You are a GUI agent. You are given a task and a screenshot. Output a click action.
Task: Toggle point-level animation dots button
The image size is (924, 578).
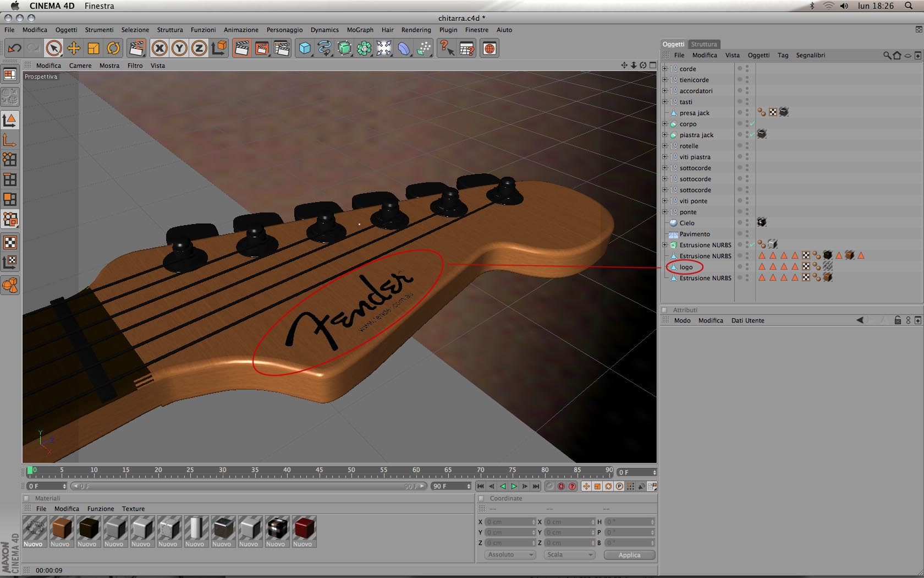(630, 486)
